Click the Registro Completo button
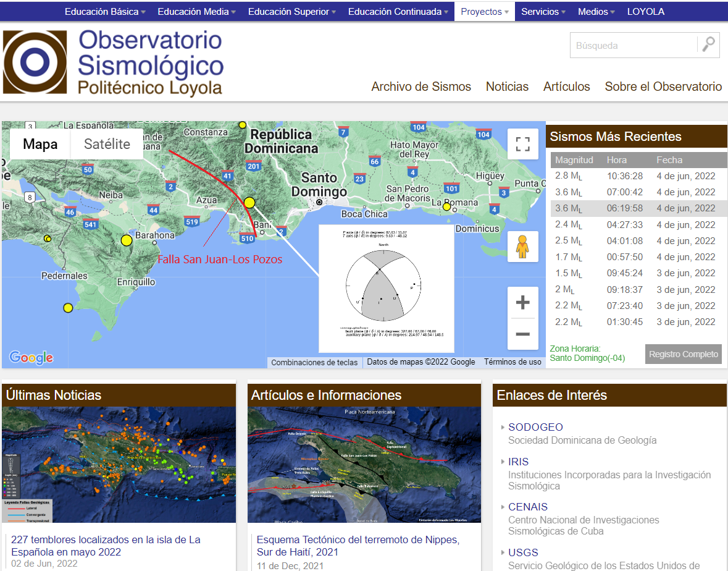 683,354
